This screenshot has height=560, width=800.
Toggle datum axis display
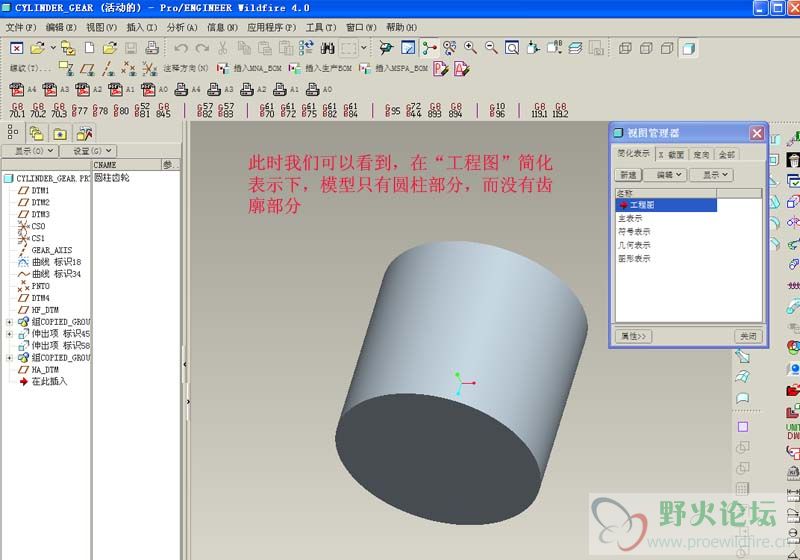pos(108,68)
